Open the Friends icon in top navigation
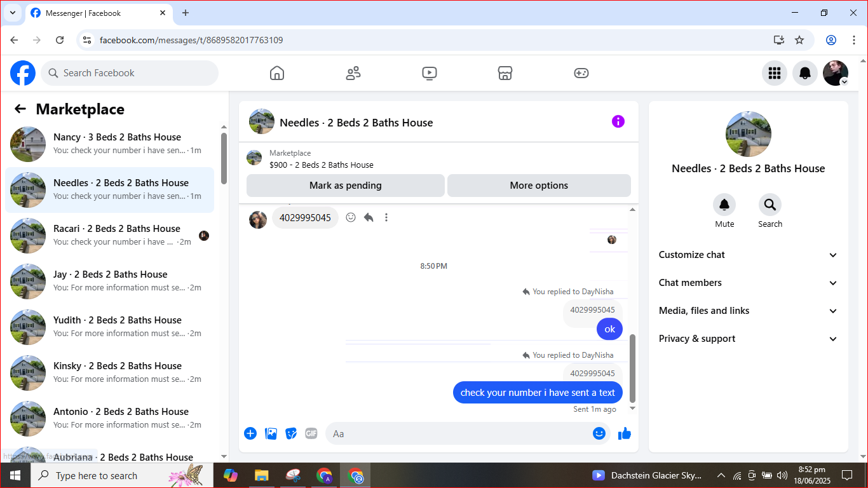The image size is (868, 488). coord(353,73)
